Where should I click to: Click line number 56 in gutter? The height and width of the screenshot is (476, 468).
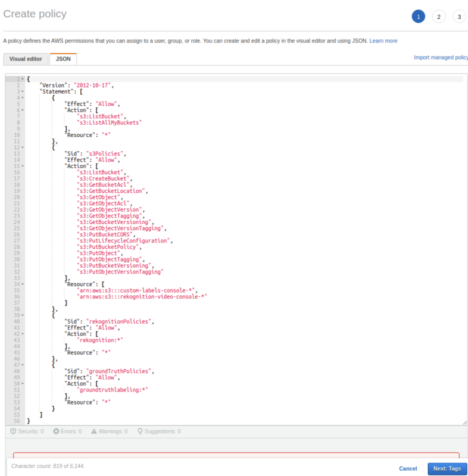[x=17, y=421]
